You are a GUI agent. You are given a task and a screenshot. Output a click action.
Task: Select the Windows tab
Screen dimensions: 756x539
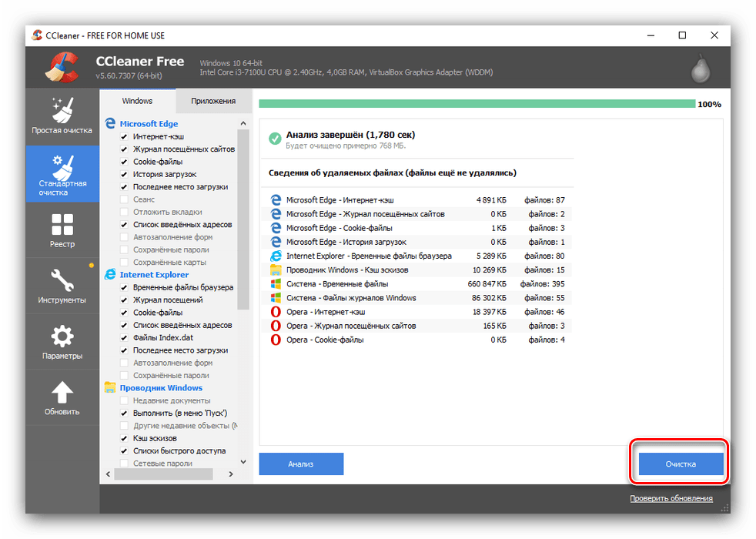coord(137,101)
